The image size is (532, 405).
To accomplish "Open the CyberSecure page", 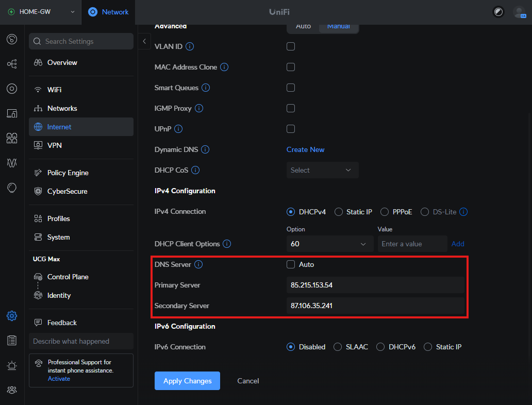I will 81,191.
